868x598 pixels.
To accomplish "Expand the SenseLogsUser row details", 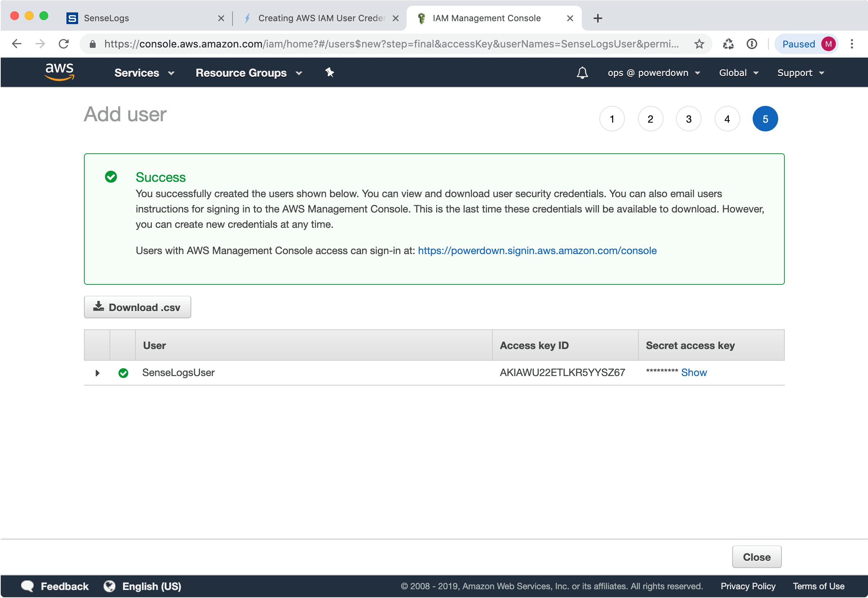I will 97,373.
